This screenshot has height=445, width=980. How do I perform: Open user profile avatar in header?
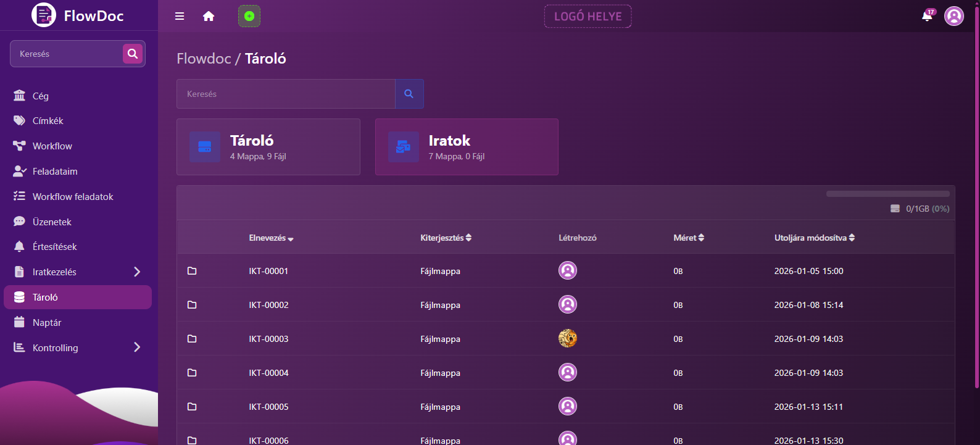953,16
